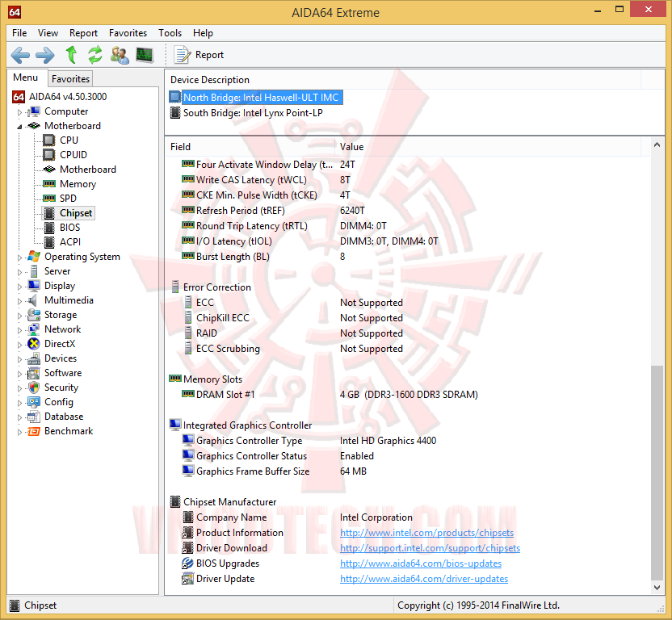Select the ACPI tree item
The image size is (672, 620).
pos(70,242)
